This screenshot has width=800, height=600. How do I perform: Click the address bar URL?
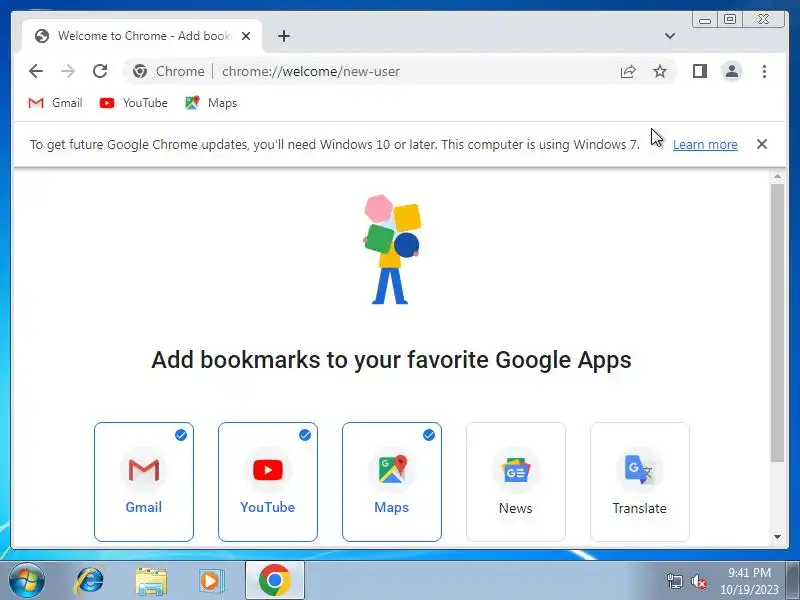311,71
